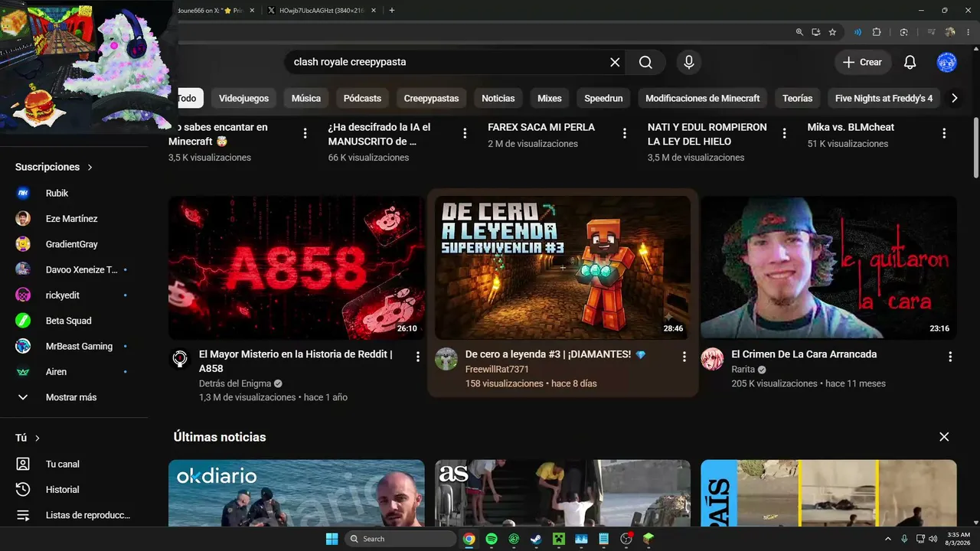
Task: Open Chrome from the taskbar
Action: click(x=469, y=539)
